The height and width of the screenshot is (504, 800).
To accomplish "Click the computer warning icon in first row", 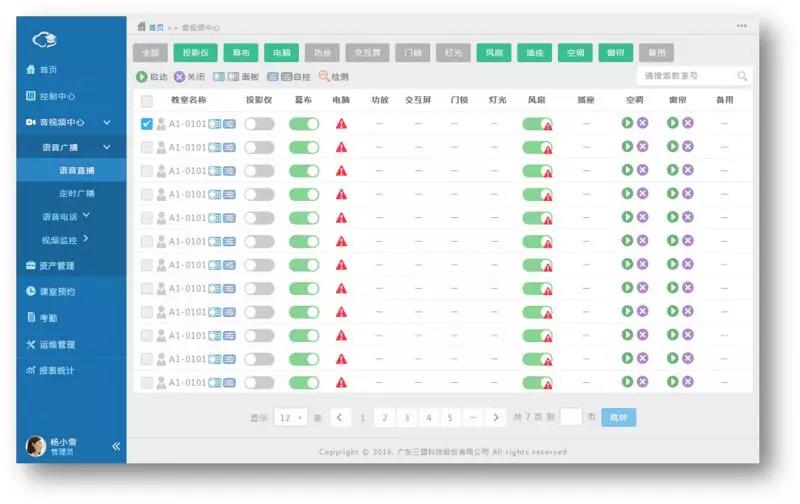I will 341,124.
